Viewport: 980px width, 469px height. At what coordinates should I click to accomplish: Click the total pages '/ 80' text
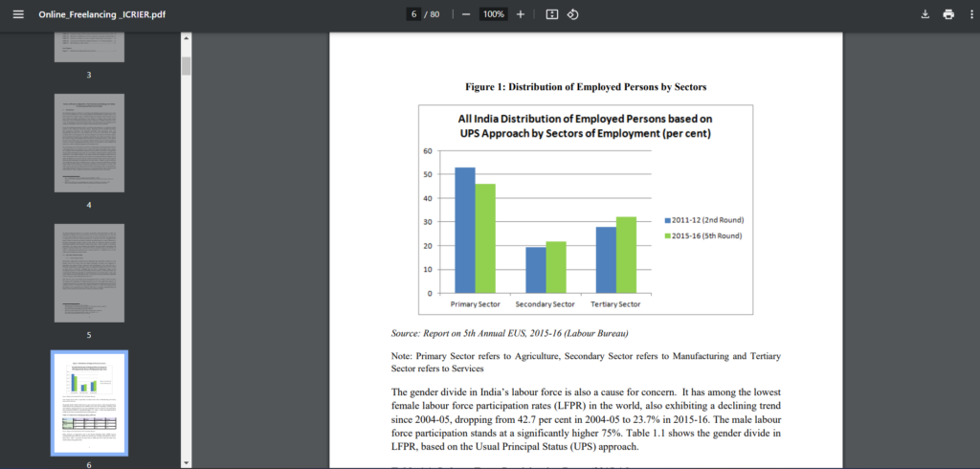point(432,14)
